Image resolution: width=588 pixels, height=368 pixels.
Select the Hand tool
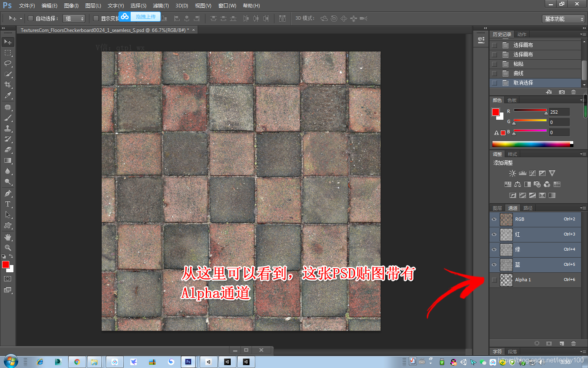click(8, 237)
